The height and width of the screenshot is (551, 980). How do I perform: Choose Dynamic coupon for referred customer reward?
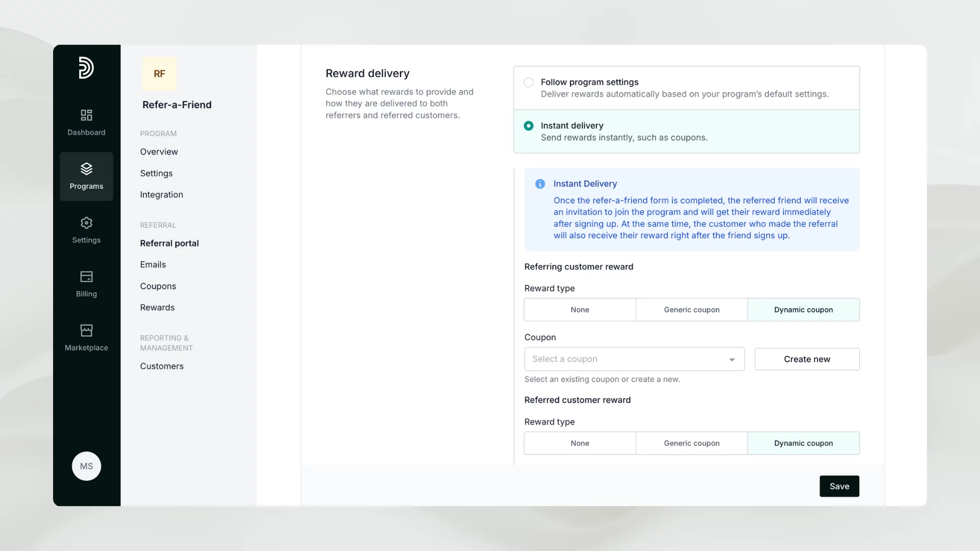[803, 443]
